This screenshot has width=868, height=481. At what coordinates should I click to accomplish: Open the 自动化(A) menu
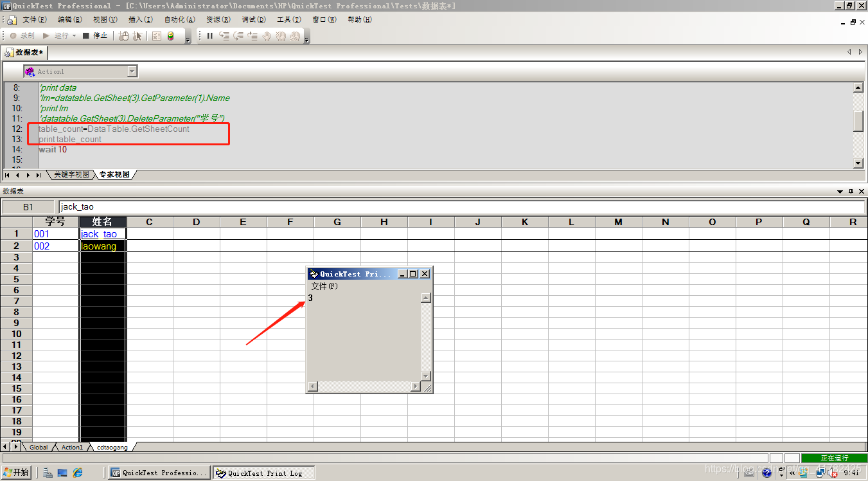pyautogui.click(x=179, y=20)
